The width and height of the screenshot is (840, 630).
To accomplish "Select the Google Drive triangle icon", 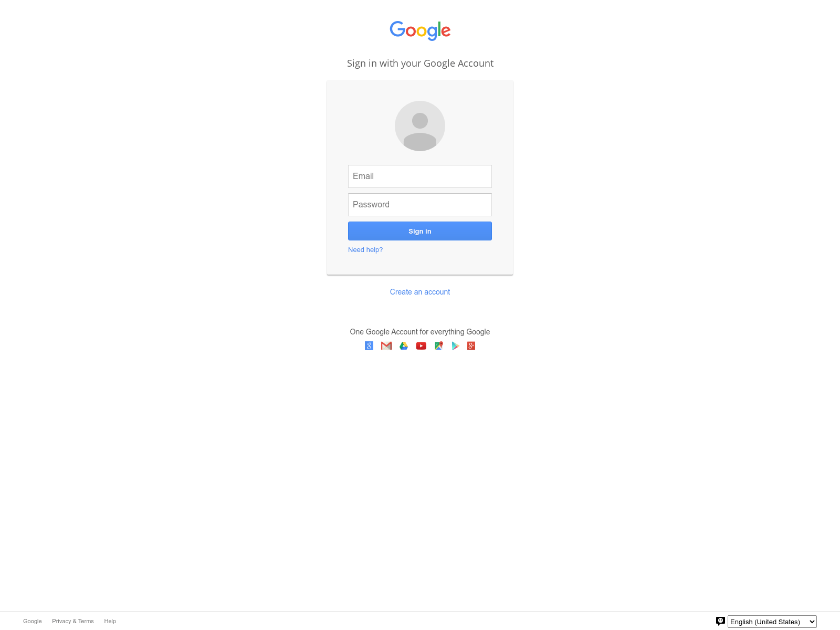I will (x=404, y=345).
